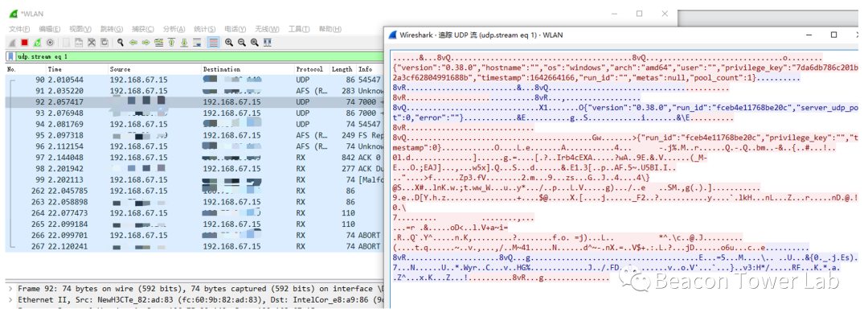868x317 pixels.
Task: Zoom out on packet text
Action: point(241,43)
